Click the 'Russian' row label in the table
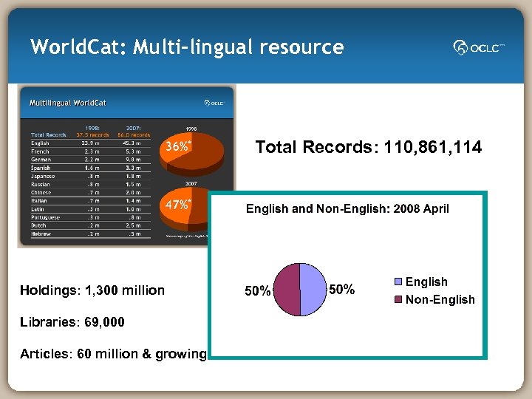The image size is (532, 399). point(41,184)
